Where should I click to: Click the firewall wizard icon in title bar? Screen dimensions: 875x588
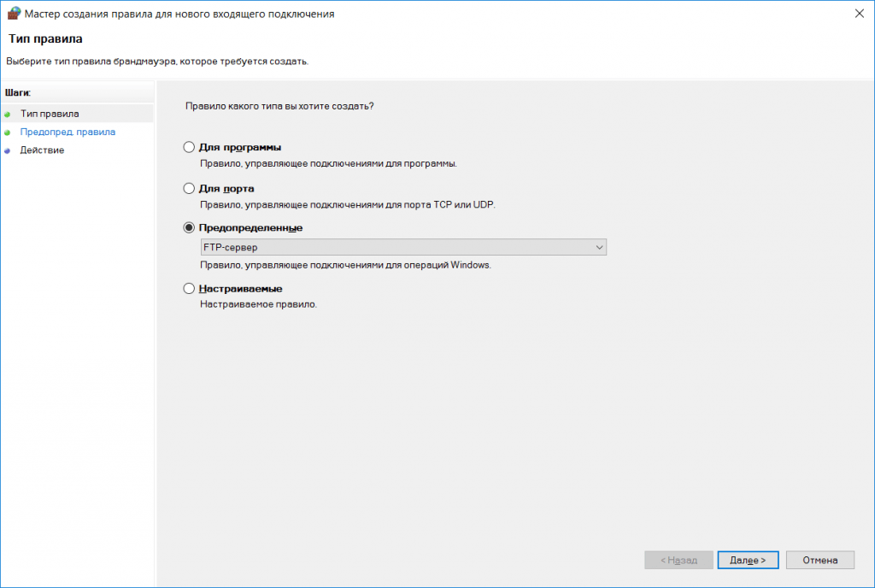[x=14, y=14]
